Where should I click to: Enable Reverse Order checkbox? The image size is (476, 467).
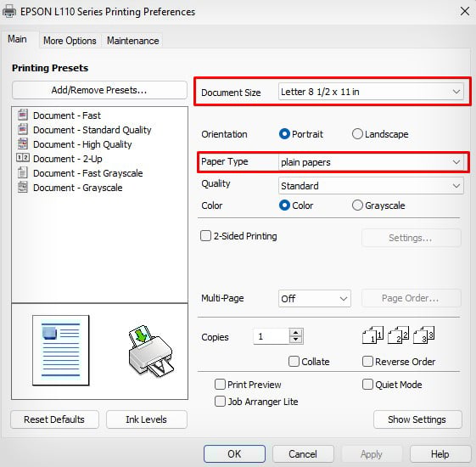pyautogui.click(x=367, y=362)
